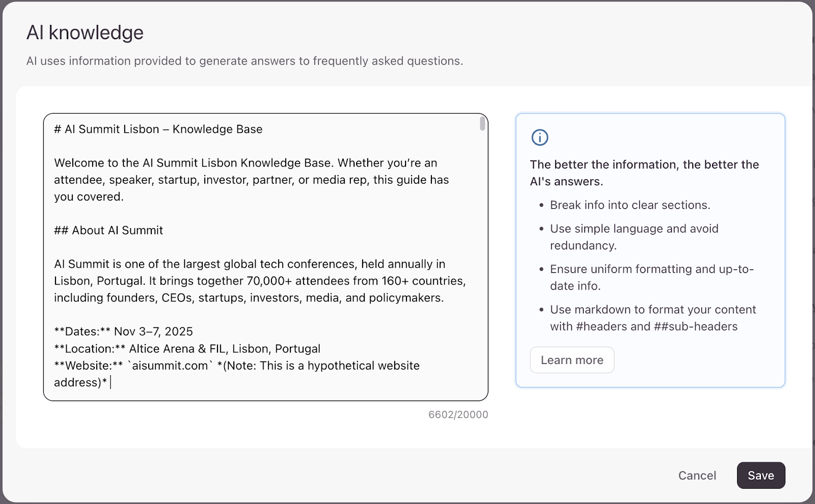Click the Welcome paragraph in the editor
Image resolution: width=815 pixels, height=504 pixels.
click(x=251, y=180)
